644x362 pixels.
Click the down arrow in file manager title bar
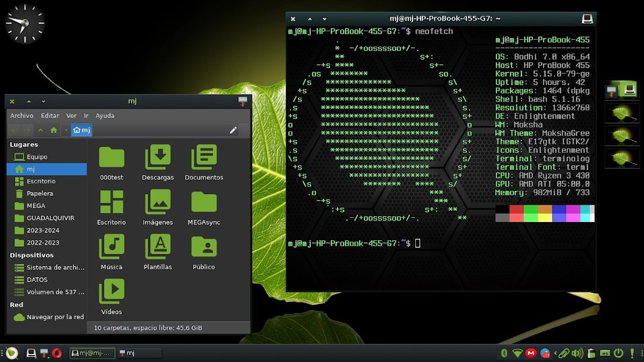coord(43,101)
